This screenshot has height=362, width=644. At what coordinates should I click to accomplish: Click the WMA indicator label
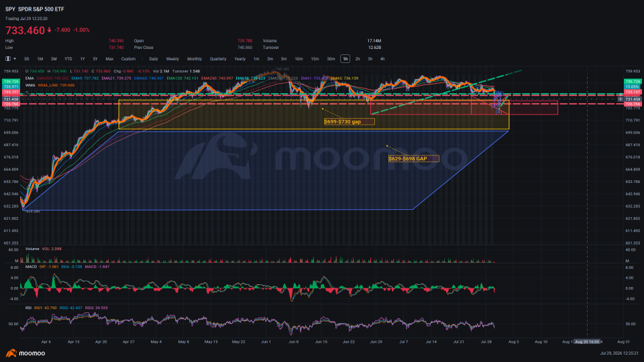[x=30, y=85]
